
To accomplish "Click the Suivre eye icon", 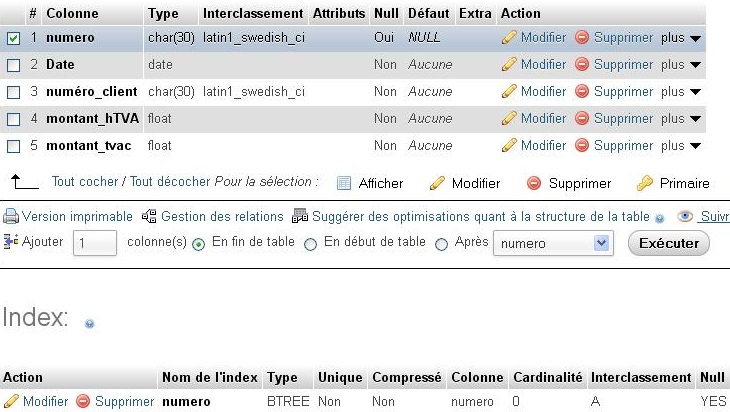I will [685, 216].
